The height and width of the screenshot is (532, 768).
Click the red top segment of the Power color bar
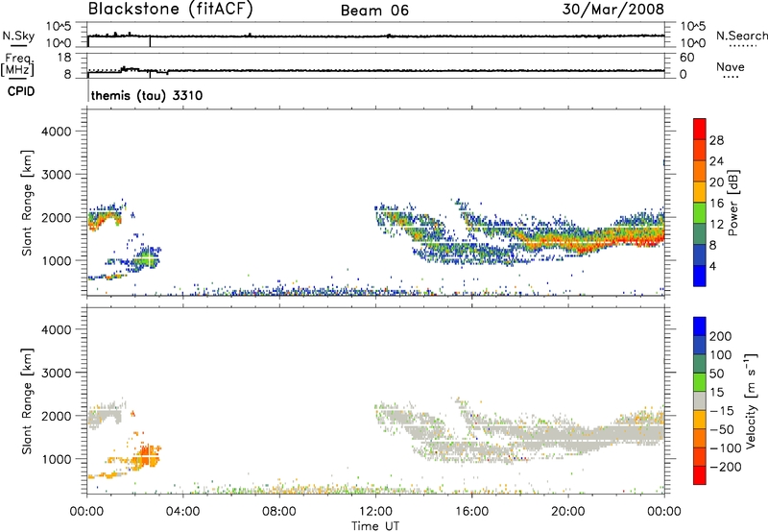coord(700,129)
